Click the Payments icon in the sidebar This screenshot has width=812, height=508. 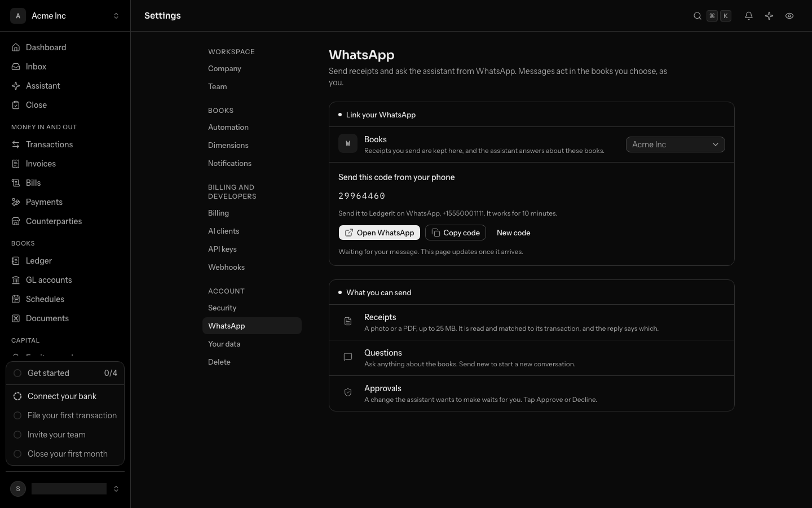[x=16, y=202]
